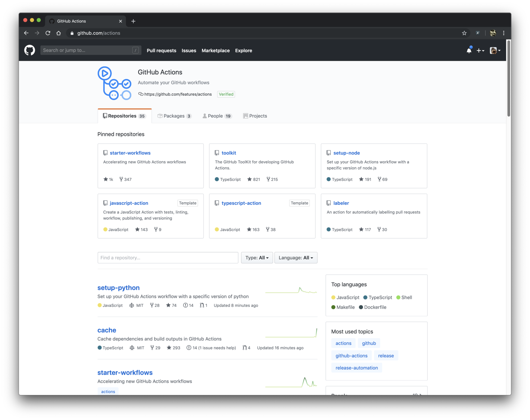Open Issues in top navigation

click(x=189, y=50)
